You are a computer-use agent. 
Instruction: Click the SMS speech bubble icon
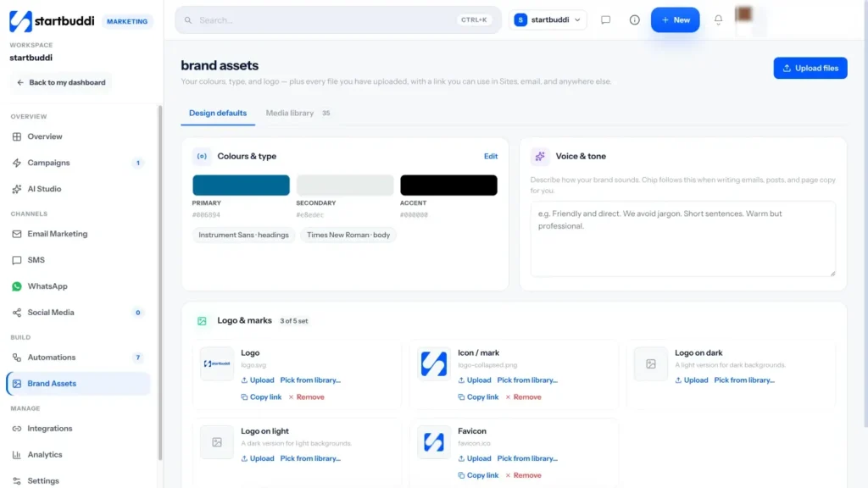click(x=17, y=260)
